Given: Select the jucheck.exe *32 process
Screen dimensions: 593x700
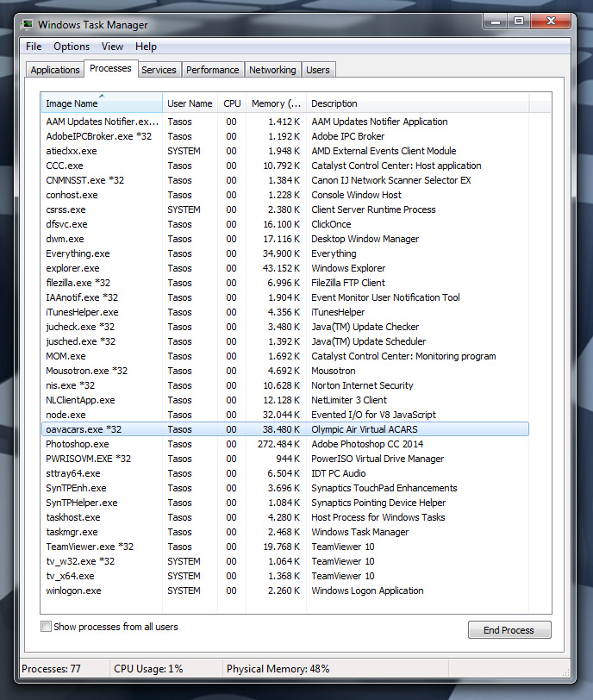Looking at the screenshot, I should pos(285,327).
